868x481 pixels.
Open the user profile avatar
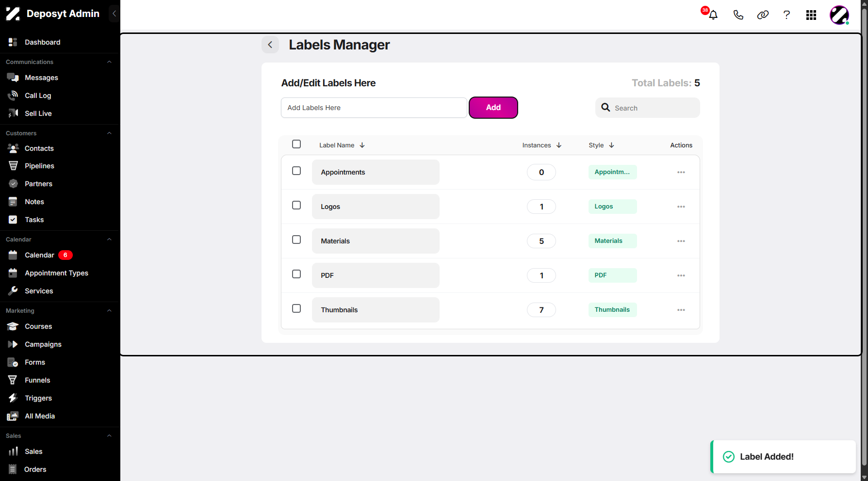tap(839, 15)
